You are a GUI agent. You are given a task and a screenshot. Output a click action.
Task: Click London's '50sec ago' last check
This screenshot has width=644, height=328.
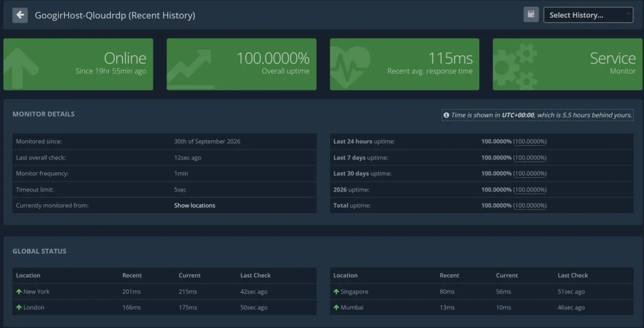click(x=254, y=307)
